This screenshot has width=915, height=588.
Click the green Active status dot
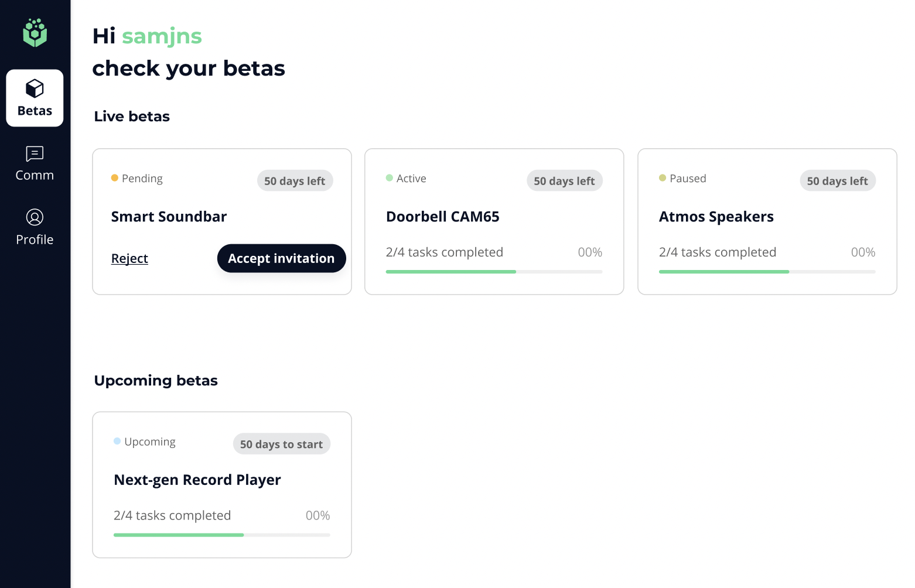390,178
